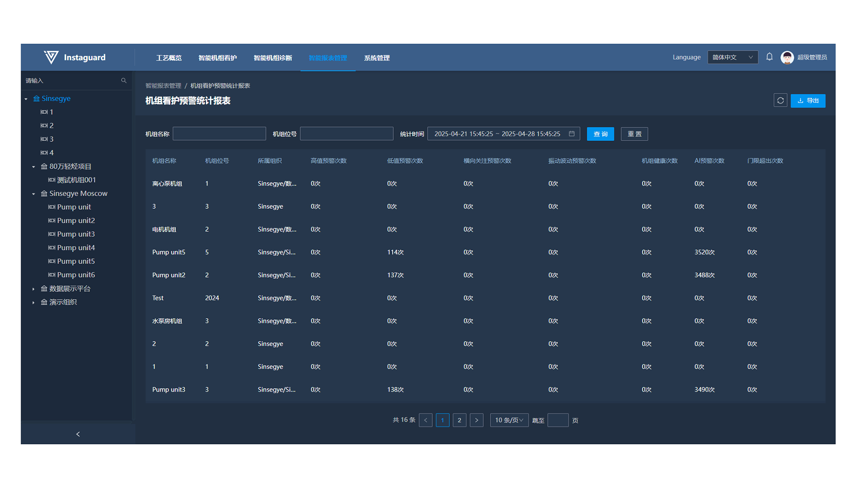Viewport: 868px width, 488px height.
Task: Open the 智能机组诊断 menu tab
Action: coord(273,58)
